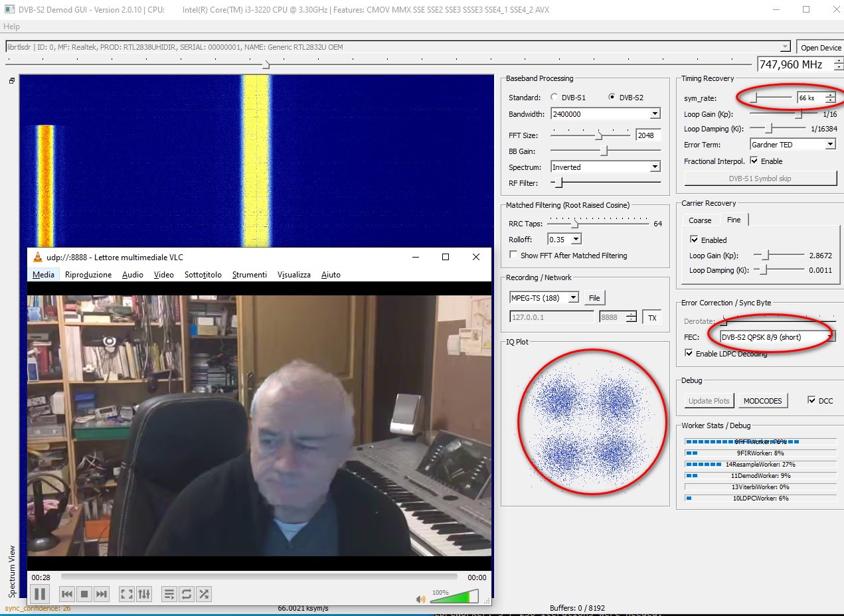Stop playback in VLC
This screenshot has height=616, width=844.
(84, 594)
